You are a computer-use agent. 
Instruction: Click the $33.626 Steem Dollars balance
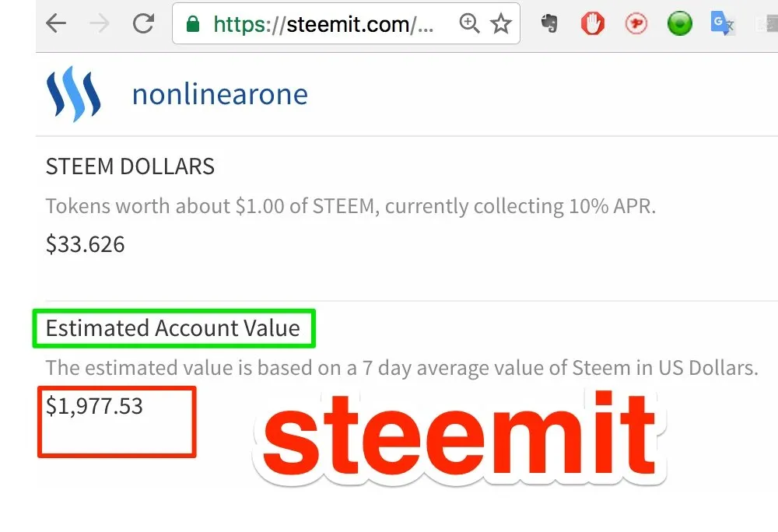tap(86, 244)
